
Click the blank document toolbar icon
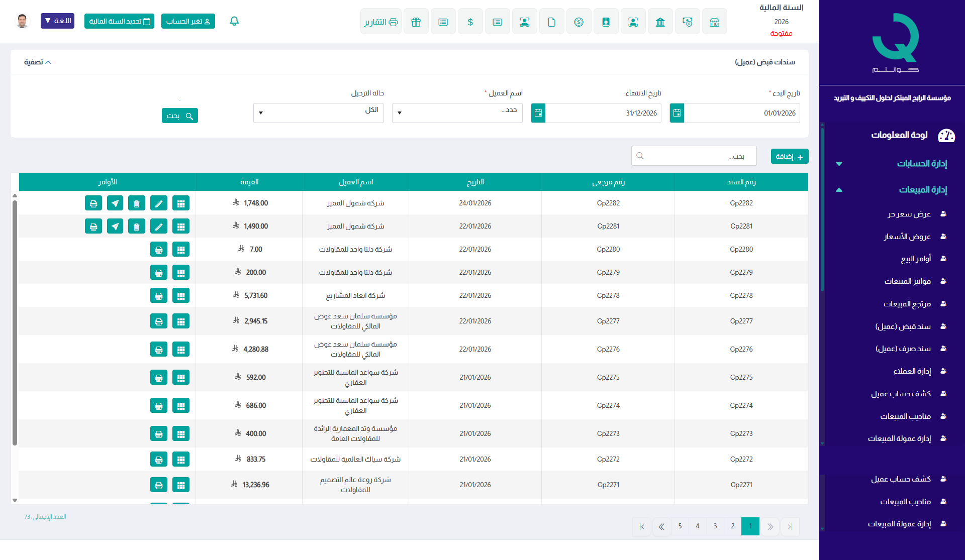[551, 22]
